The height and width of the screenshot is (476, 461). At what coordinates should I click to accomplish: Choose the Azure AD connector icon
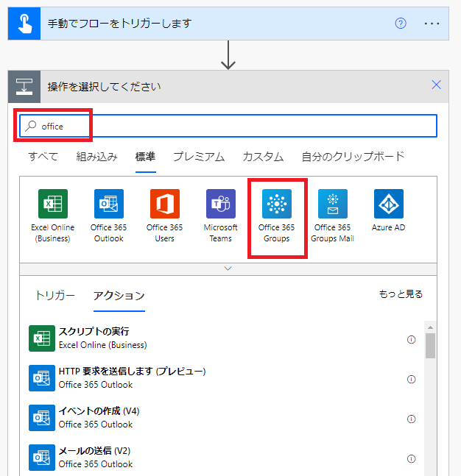(x=388, y=204)
